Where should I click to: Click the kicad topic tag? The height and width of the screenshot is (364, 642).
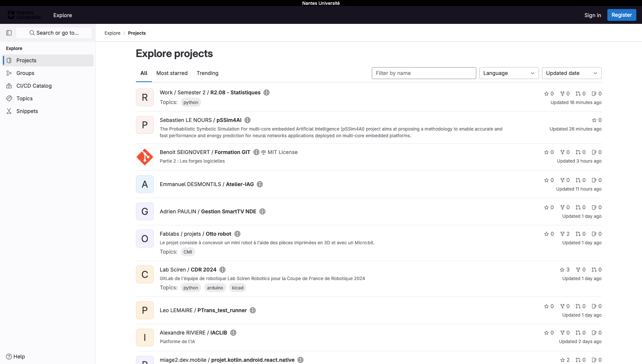[x=237, y=288]
